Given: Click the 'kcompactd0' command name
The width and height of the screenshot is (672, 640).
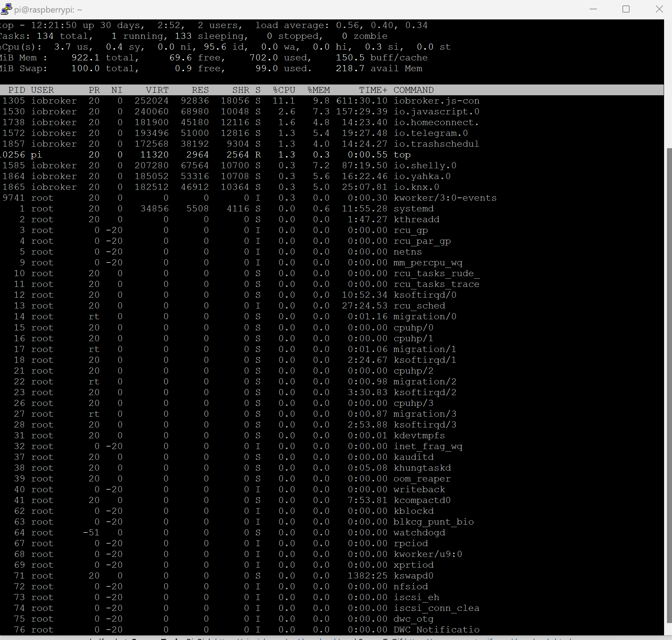Looking at the screenshot, I should (422, 500).
